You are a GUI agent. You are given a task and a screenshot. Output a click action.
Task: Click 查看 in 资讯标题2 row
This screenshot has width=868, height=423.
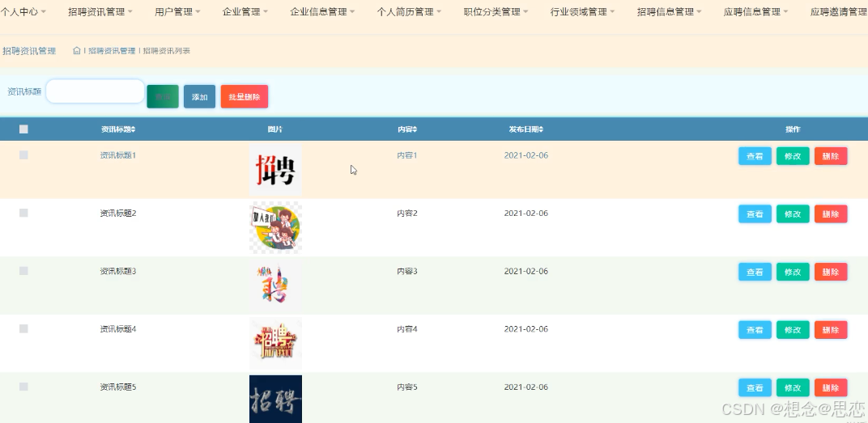pyautogui.click(x=755, y=214)
